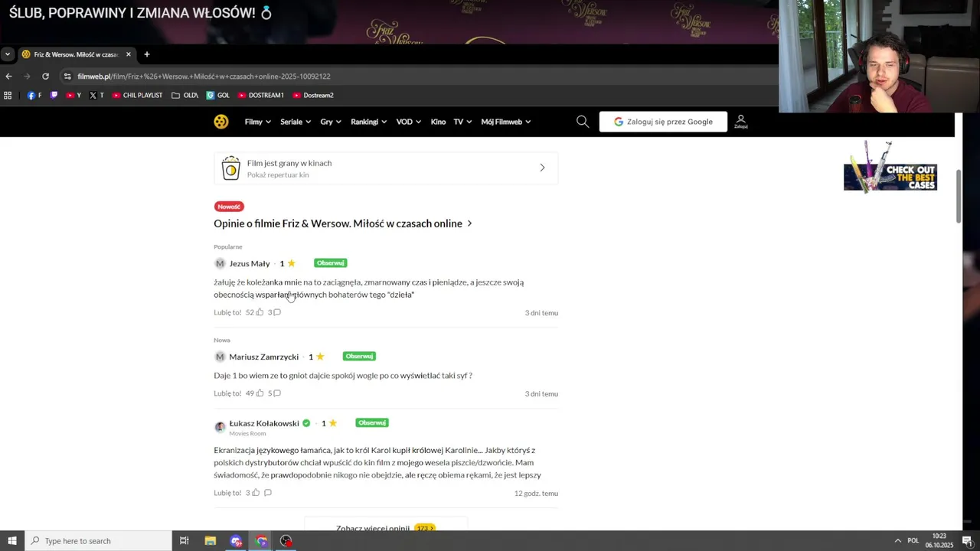The image size is (980, 551).
Task: Click Zaloguj się przez Google button
Action: point(663,122)
